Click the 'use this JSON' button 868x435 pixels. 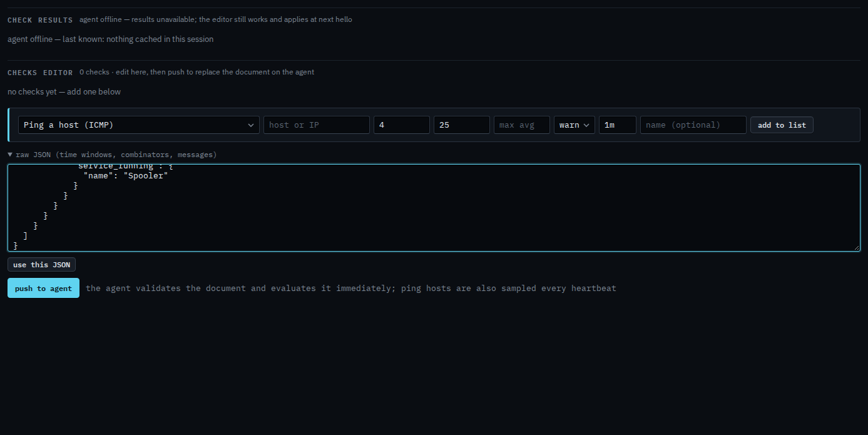(41, 264)
